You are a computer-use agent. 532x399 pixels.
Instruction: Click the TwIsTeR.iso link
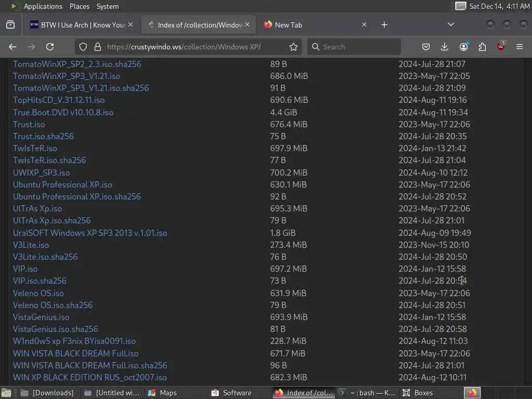tap(35, 148)
